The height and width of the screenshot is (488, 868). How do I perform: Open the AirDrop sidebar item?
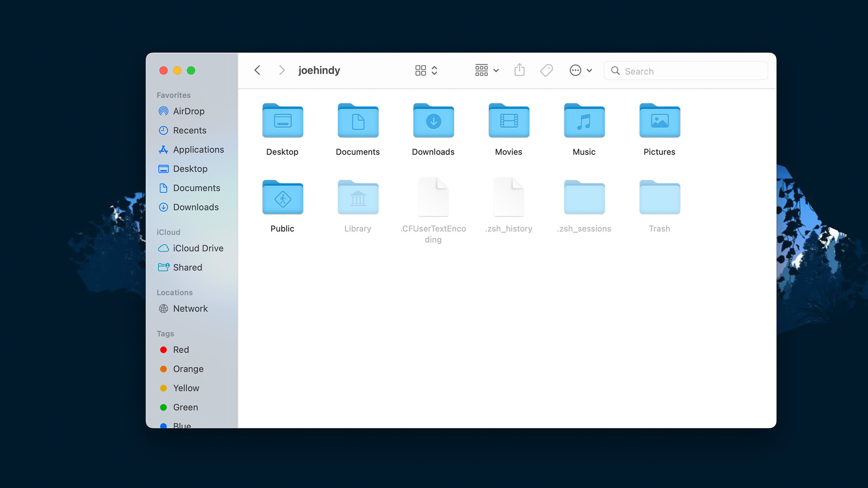pyautogui.click(x=189, y=111)
